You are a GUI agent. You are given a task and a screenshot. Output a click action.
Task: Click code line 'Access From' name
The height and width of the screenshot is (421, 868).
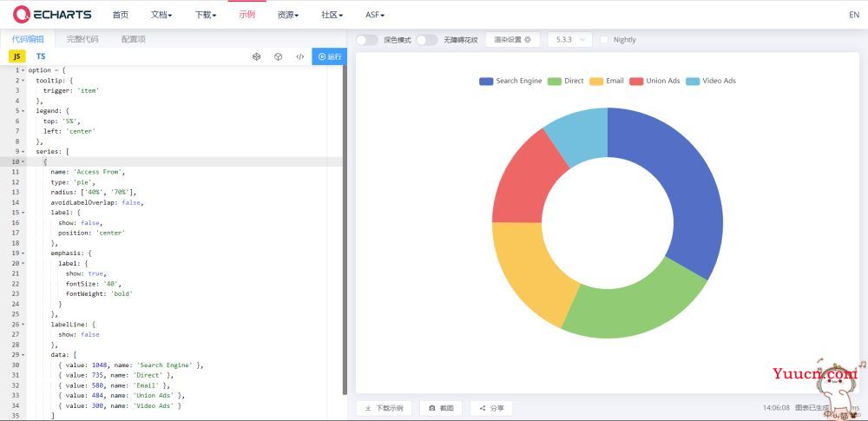(88, 172)
